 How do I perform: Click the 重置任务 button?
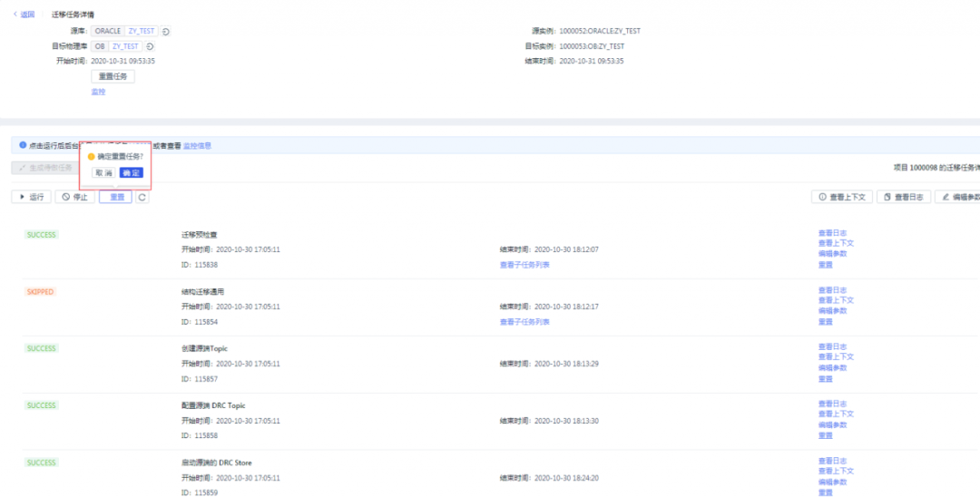[113, 77]
